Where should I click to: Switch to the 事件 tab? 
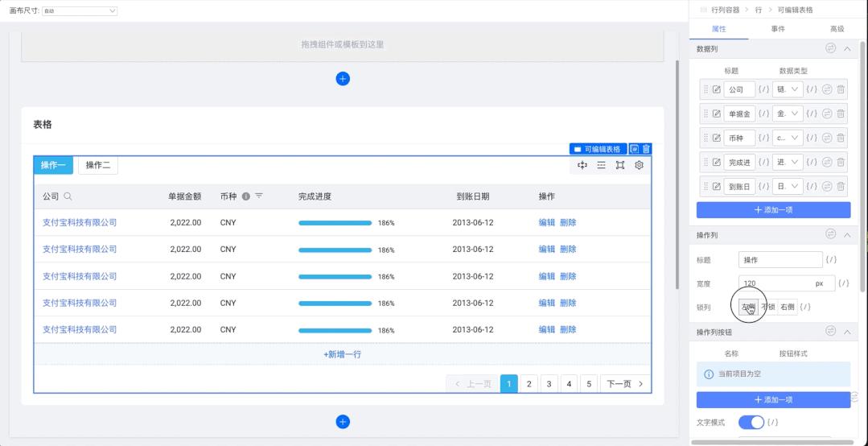(777, 29)
